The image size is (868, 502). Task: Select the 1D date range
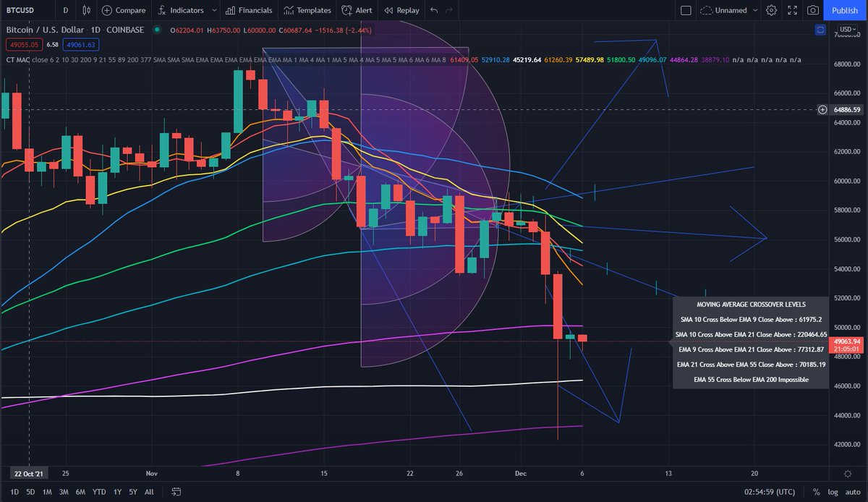pos(14,492)
